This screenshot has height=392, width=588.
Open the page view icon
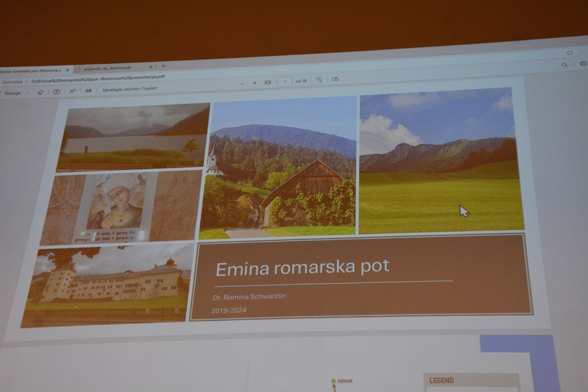click(x=335, y=79)
